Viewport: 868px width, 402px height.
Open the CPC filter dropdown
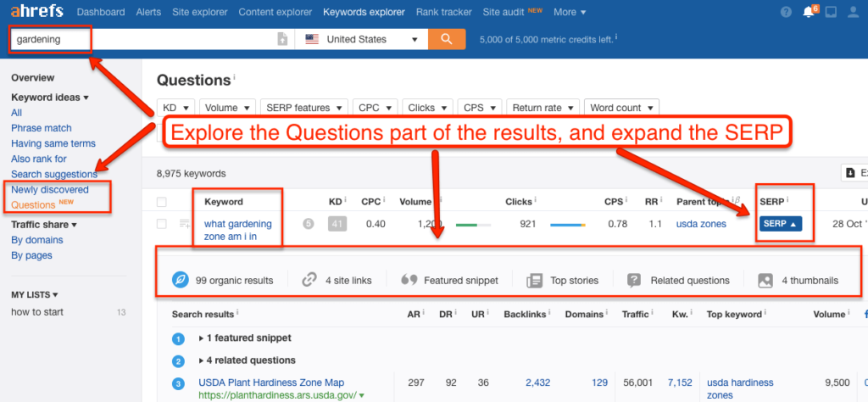[376, 108]
